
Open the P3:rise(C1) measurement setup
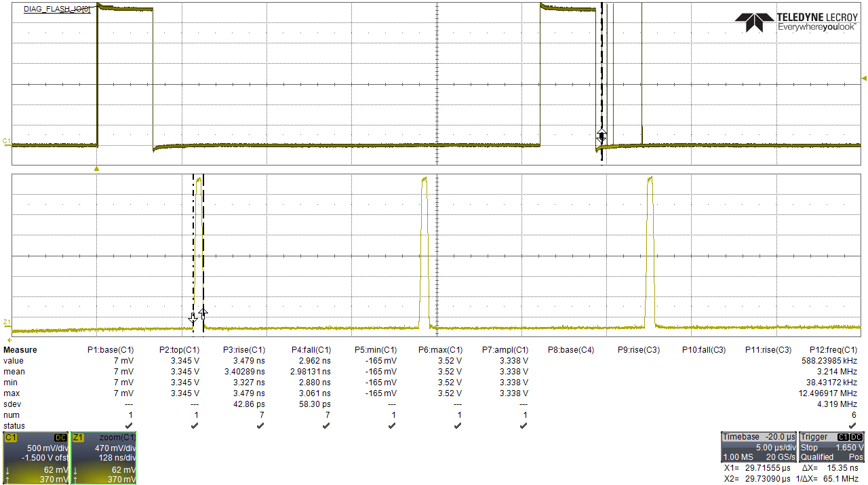tap(245, 349)
